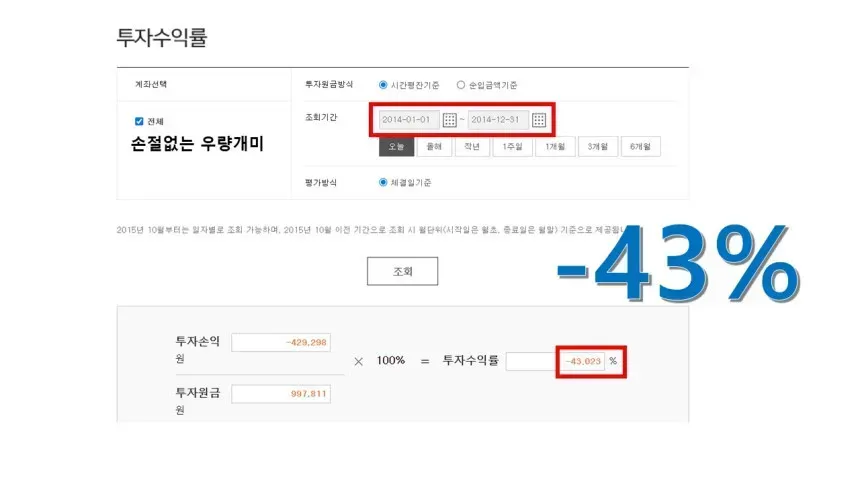Set period to 3개월
The image size is (860, 484).
(598, 147)
